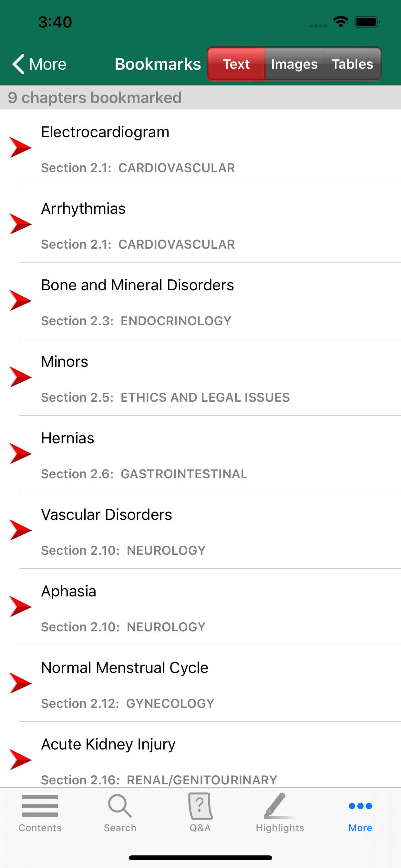Tap the back chevron next to More

point(18,64)
